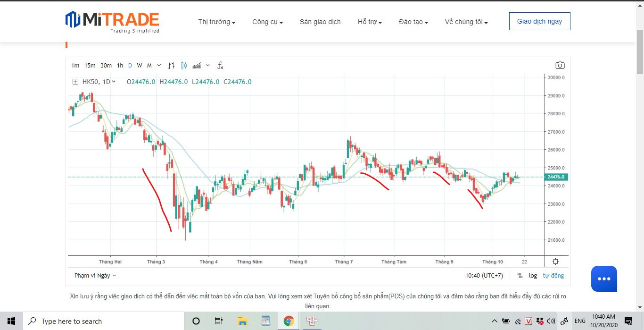Screen dimensions: 644x330
Task: Expand the Thị trường dropdown menu
Action: pyautogui.click(x=216, y=22)
